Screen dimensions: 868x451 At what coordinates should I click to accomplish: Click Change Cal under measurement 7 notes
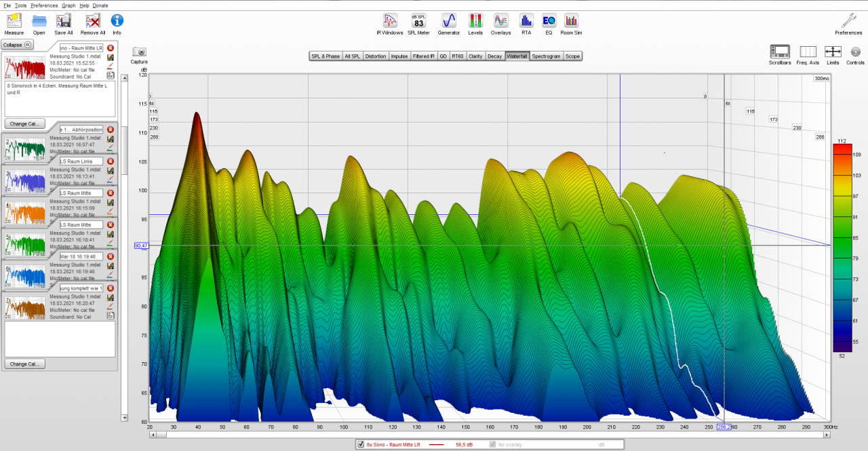[x=24, y=364]
